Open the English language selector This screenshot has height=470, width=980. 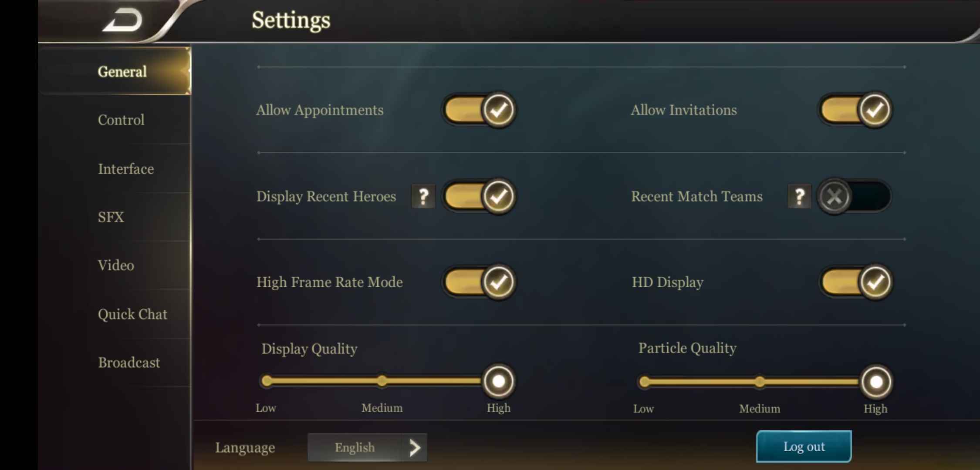pyautogui.click(x=354, y=447)
